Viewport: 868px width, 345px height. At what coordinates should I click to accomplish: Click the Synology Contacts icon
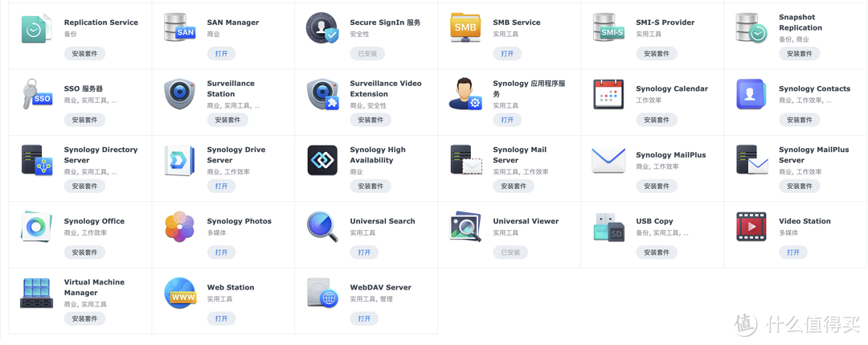click(751, 93)
